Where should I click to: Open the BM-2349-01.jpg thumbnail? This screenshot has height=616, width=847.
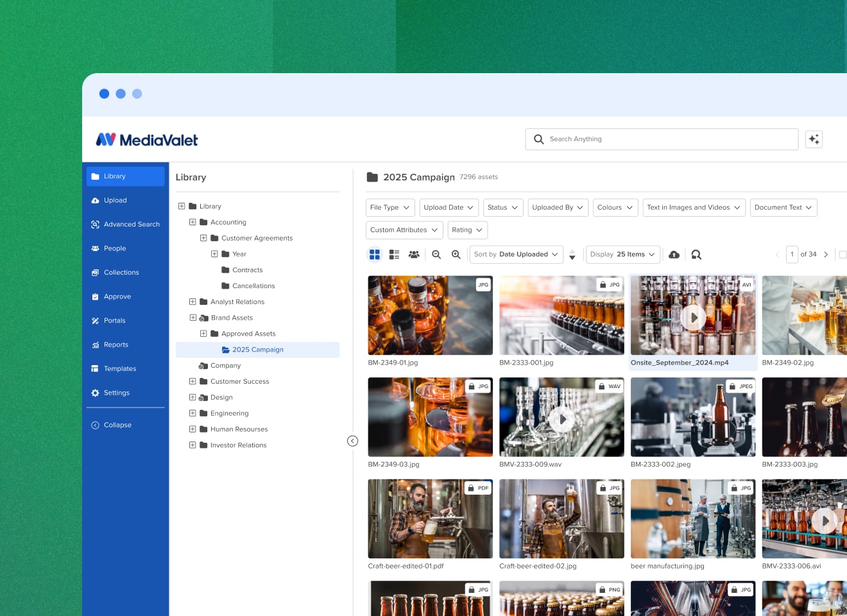coord(430,316)
